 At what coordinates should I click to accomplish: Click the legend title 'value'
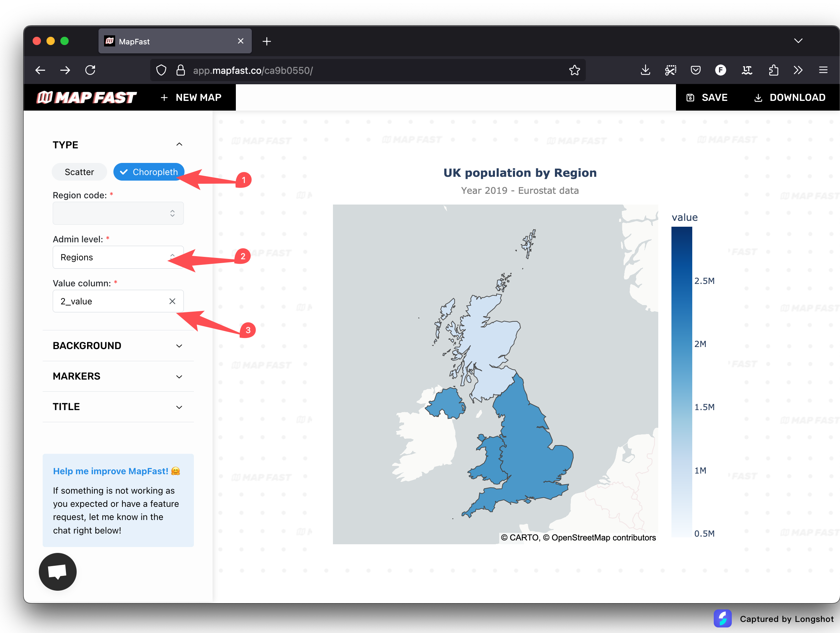pyautogui.click(x=685, y=217)
